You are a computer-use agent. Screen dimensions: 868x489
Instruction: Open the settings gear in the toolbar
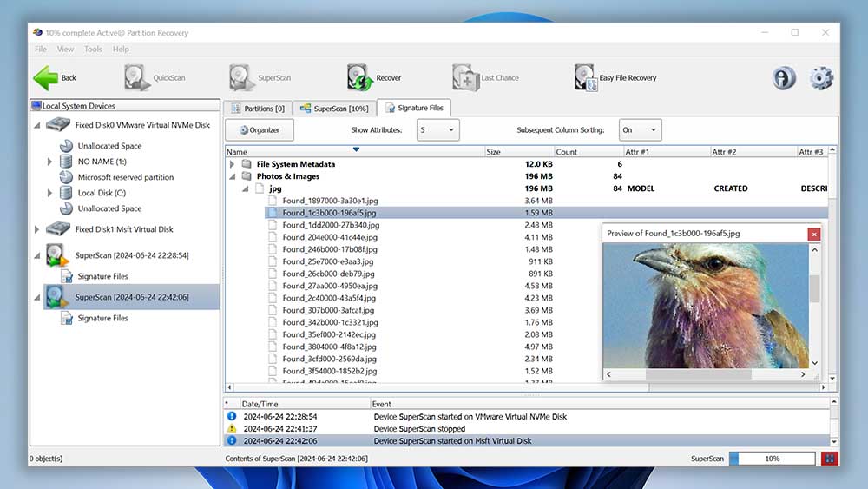tap(821, 78)
